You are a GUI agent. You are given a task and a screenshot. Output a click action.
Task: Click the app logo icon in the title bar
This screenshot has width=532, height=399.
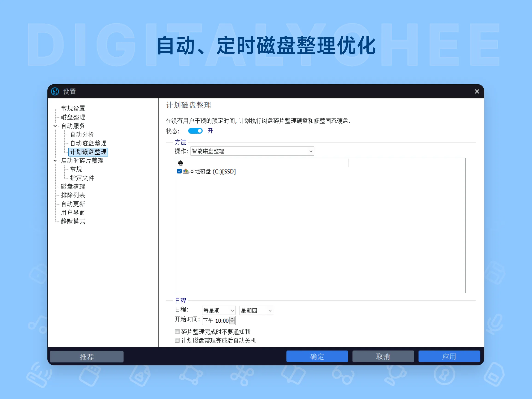55,92
